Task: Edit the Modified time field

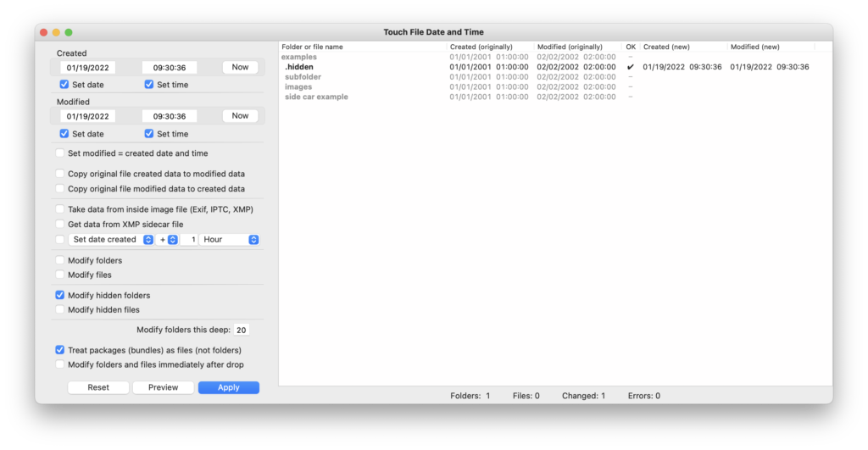Action: point(170,116)
